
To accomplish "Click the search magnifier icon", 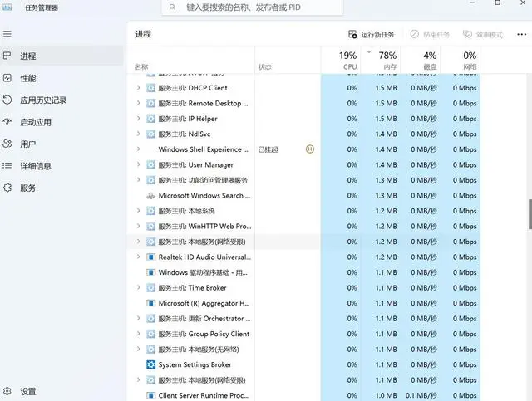I will pos(172,7).
